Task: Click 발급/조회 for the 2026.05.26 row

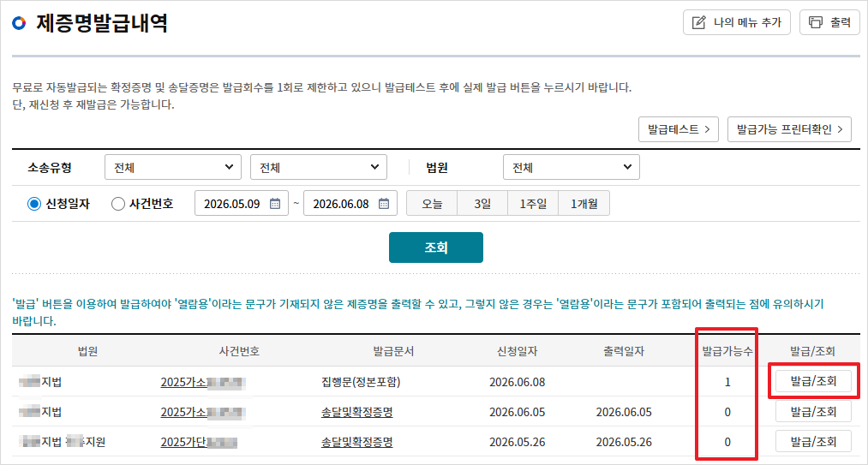Action: point(813,441)
